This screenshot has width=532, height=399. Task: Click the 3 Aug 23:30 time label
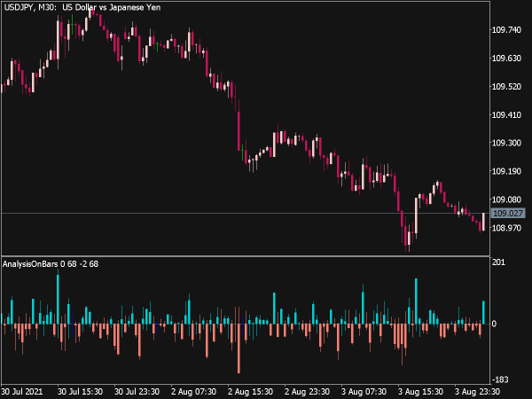[x=477, y=392]
